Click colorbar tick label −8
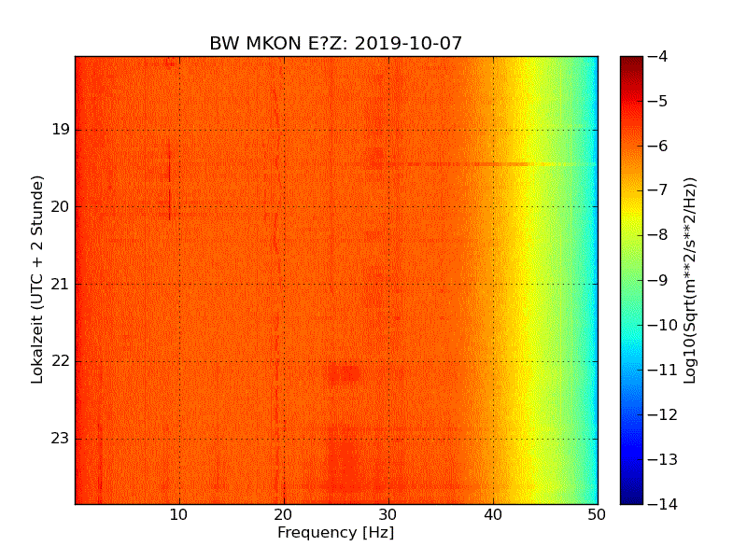Viewport: 747px width, 560px height. 658,235
